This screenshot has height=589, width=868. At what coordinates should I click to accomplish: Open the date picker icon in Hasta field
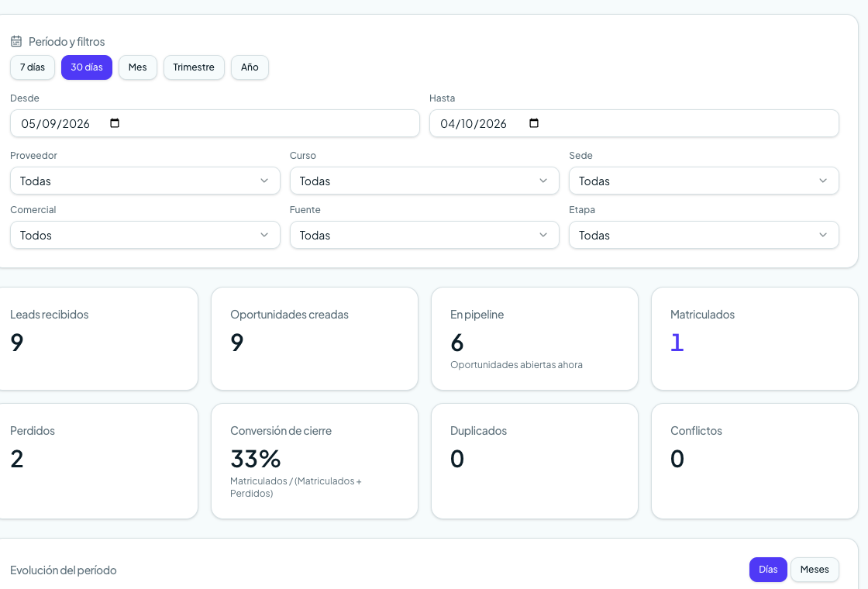tap(534, 123)
